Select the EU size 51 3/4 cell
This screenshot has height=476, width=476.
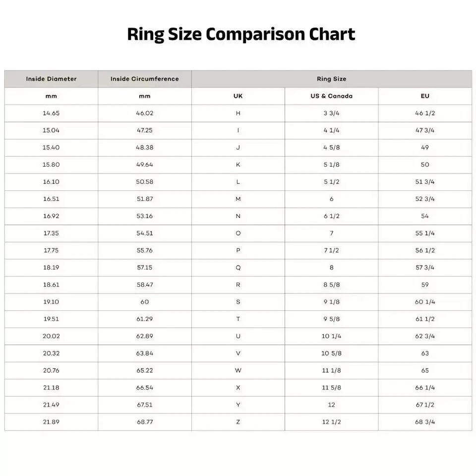pos(425,182)
